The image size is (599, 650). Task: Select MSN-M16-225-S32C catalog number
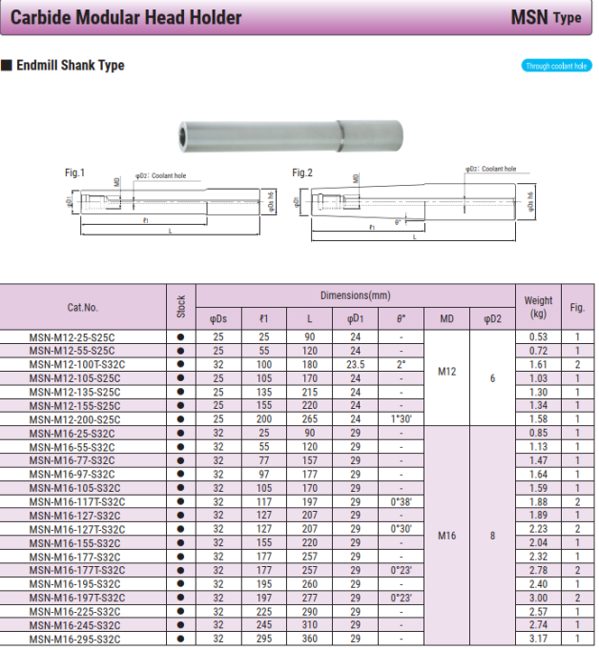75,611
